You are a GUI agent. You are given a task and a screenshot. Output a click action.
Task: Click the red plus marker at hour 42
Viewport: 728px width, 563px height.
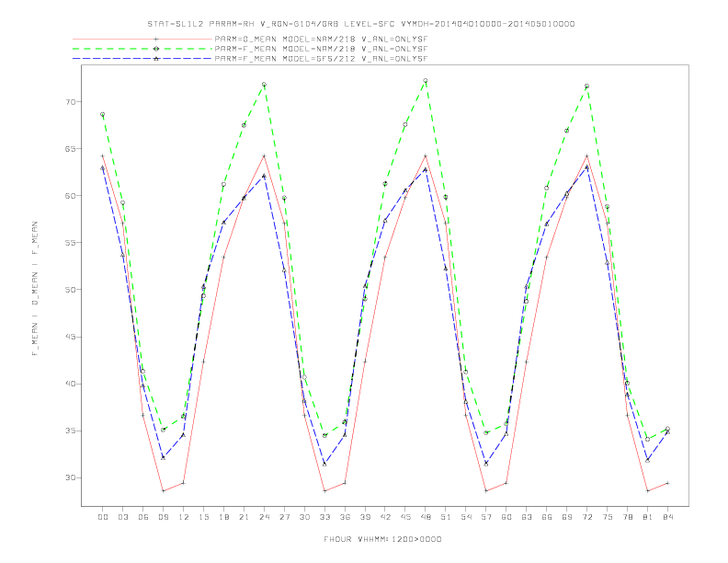point(385,257)
